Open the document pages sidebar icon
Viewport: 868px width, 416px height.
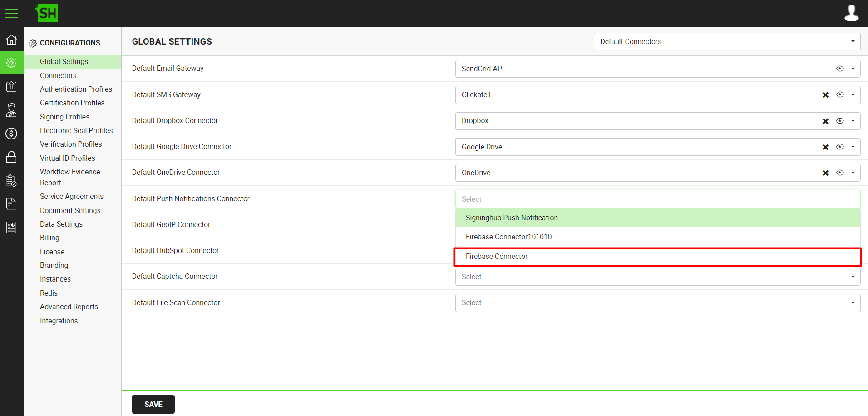pyautogui.click(x=11, y=204)
